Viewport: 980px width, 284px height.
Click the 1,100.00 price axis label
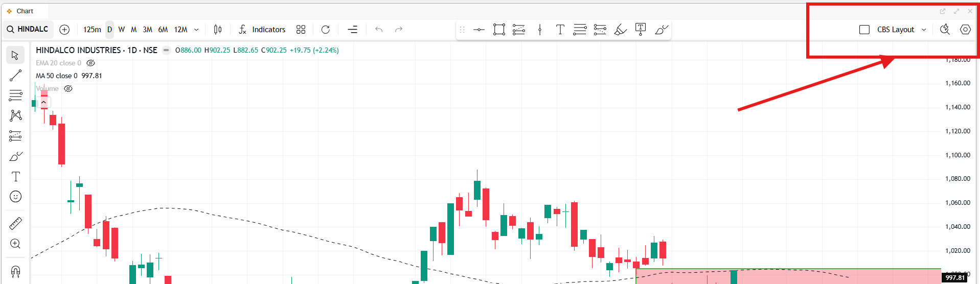click(958, 155)
